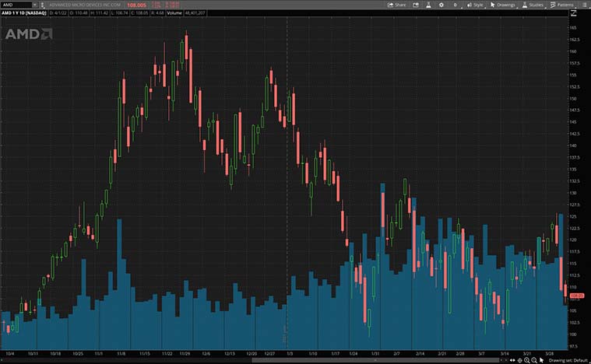The width and height of the screenshot is (591, 364).
Task: Click the 1/3 date label on the time axis
Action: (x=290, y=354)
